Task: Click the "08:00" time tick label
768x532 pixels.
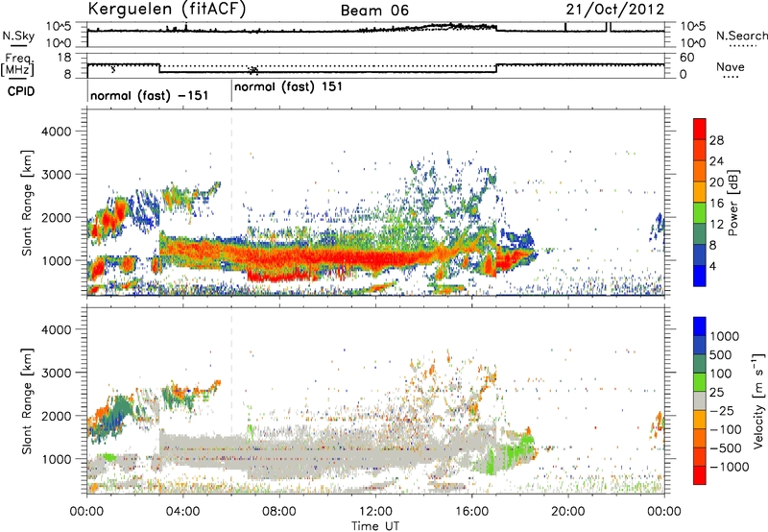Action: (278, 512)
